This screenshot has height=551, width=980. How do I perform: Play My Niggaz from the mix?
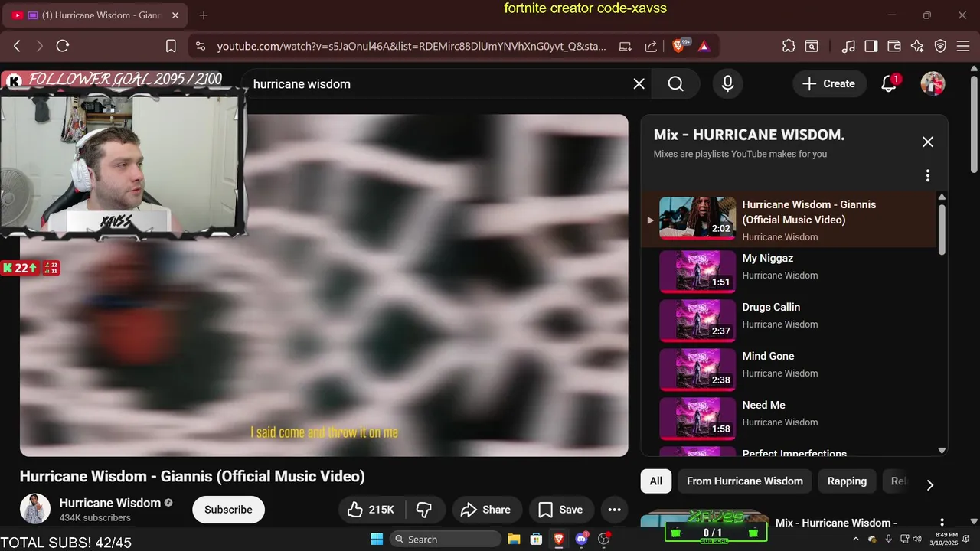pos(789,270)
